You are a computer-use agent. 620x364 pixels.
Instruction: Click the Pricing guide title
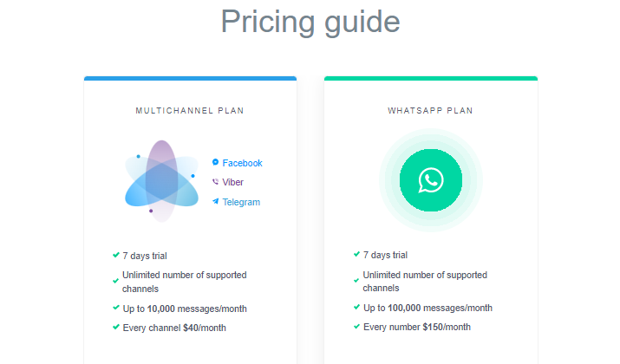pyautogui.click(x=310, y=22)
